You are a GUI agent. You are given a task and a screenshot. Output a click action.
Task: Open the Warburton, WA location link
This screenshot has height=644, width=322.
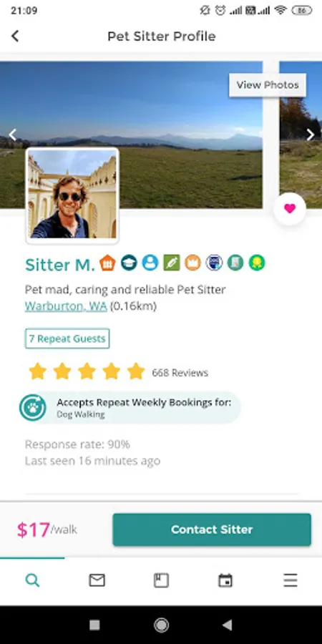66,306
